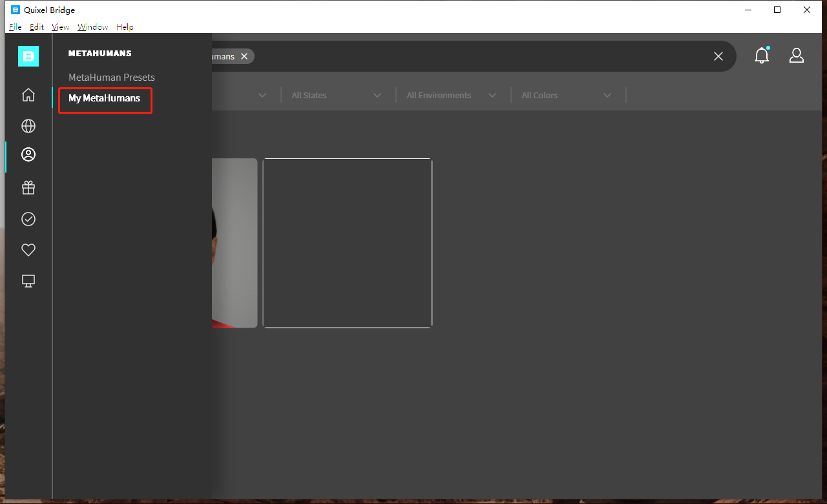Open the globe Megascans section icon
827x504 pixels.
coord(28,126)
